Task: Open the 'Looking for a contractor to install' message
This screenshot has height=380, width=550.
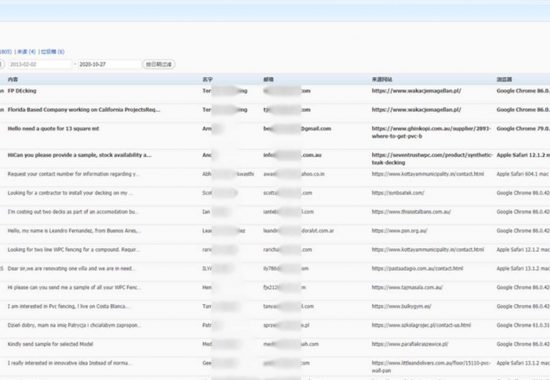Action: (x=70, y=193)
